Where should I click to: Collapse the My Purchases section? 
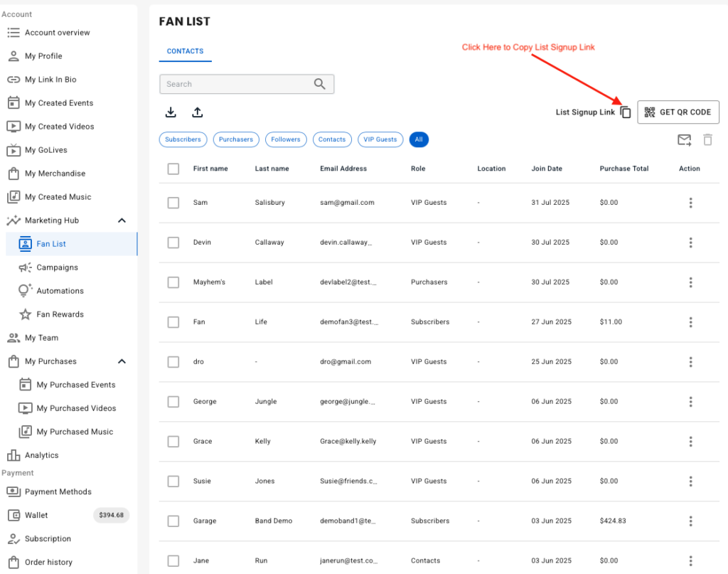click(122, 361)
